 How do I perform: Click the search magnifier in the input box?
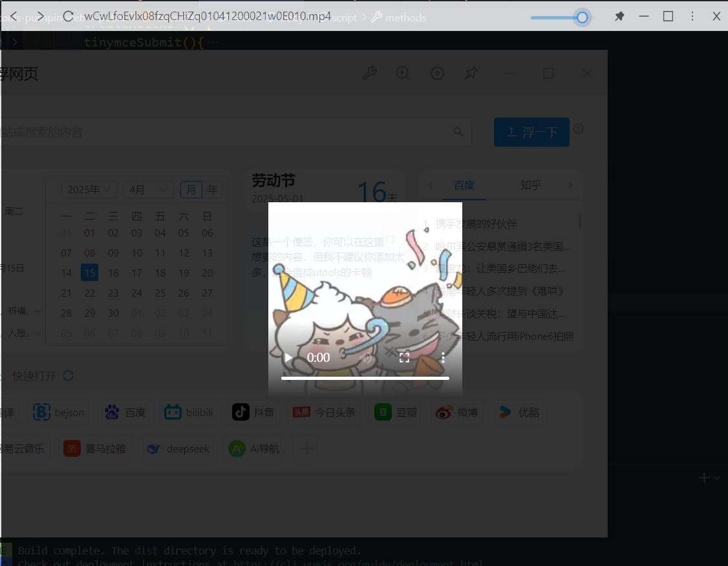(458, 132)
